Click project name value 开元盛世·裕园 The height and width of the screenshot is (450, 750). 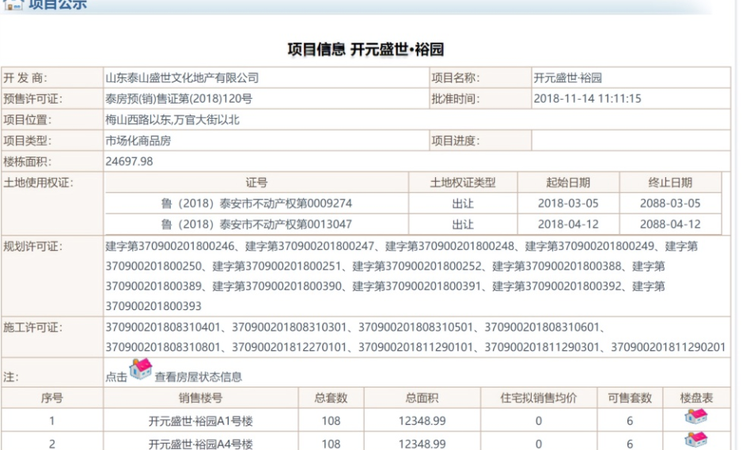(568, 78)
